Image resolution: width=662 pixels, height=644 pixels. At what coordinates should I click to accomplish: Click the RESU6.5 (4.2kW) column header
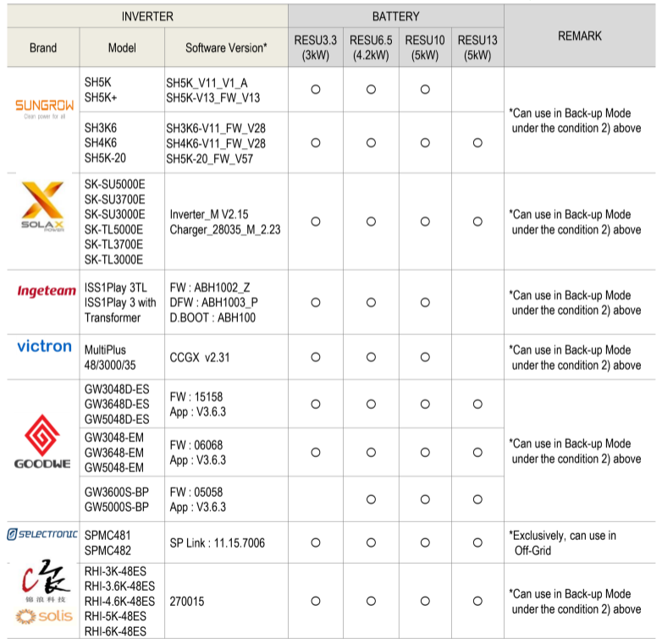click(371, 47)
